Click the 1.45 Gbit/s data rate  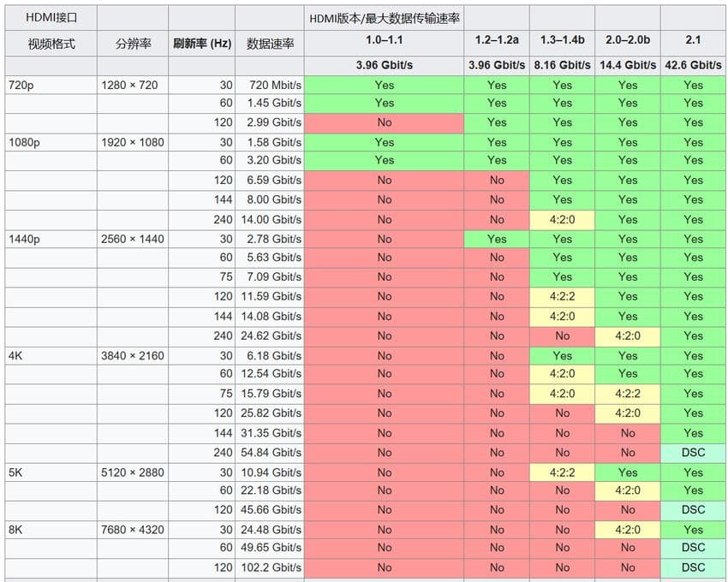pyautogui.click(x=270, y=103)
